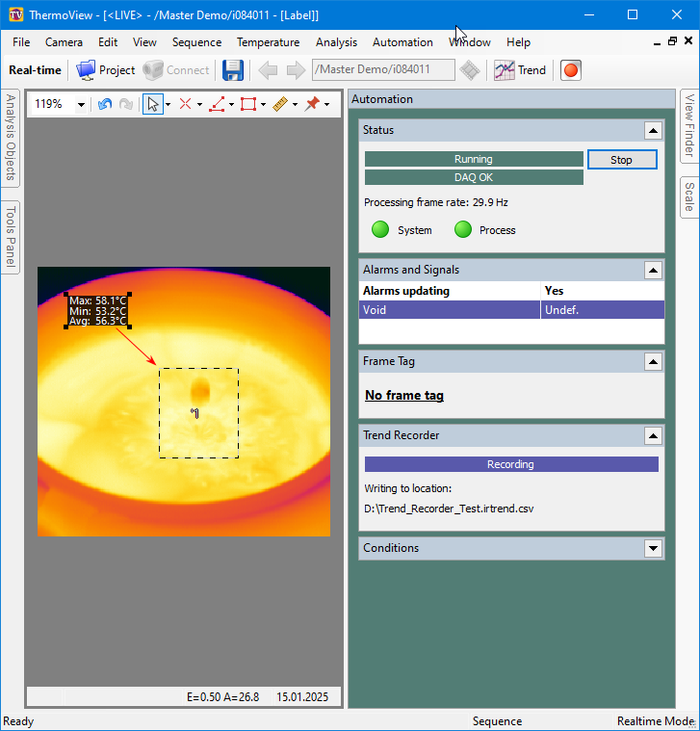This screenshot has height=731, width=700.
Task: Go to next image with right arrow
Action: (296, 70)
